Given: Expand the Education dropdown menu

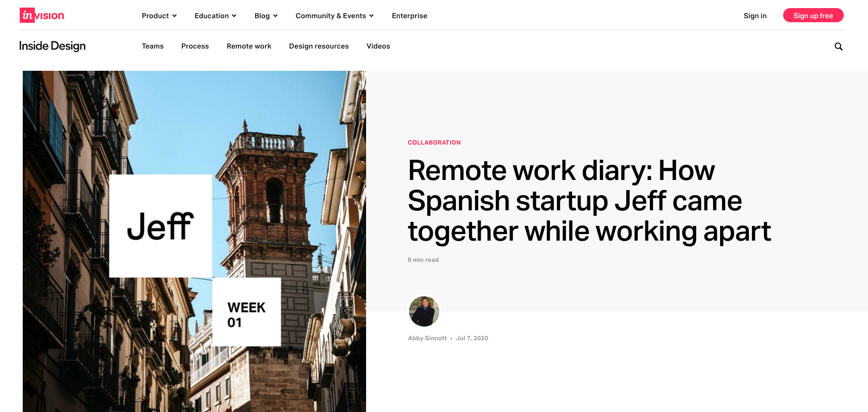Looking at the screenshot, I should [215, 16].
